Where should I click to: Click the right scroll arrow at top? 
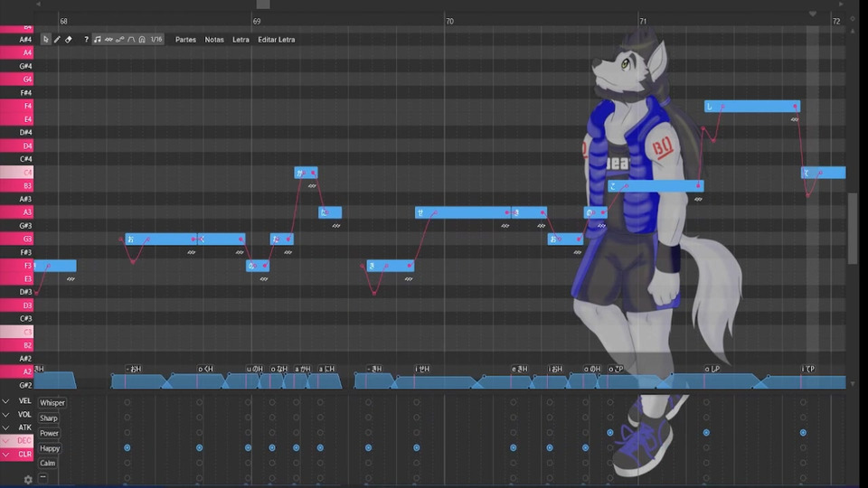tap(841, 4)
